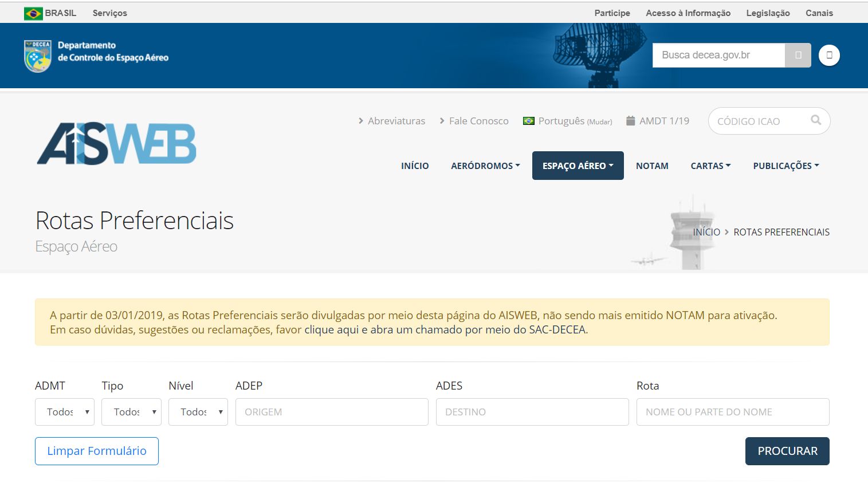Viewport: 868px width, 491px height.
Task: Click the INÍCIO breadcrumb link
Action: click(x=706, y=232)
